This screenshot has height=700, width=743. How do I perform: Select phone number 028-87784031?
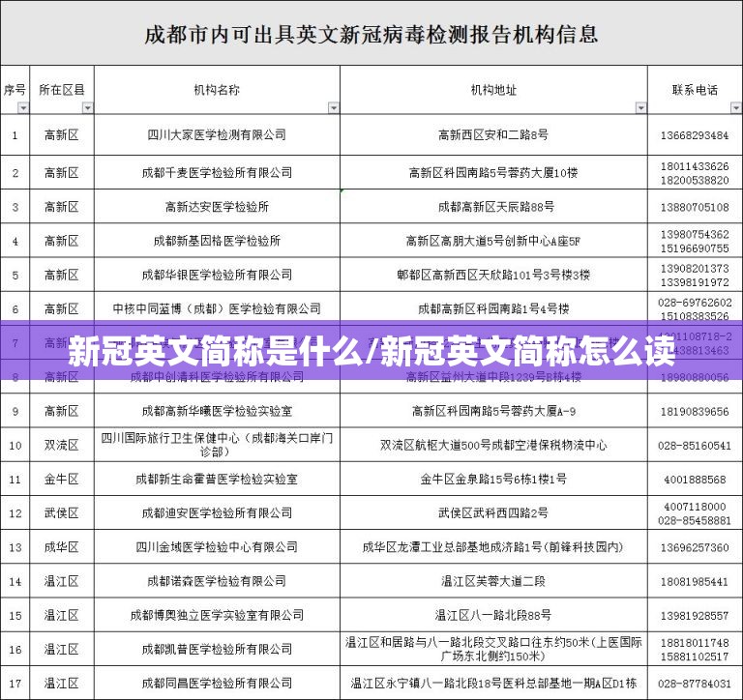click(695, 684)
